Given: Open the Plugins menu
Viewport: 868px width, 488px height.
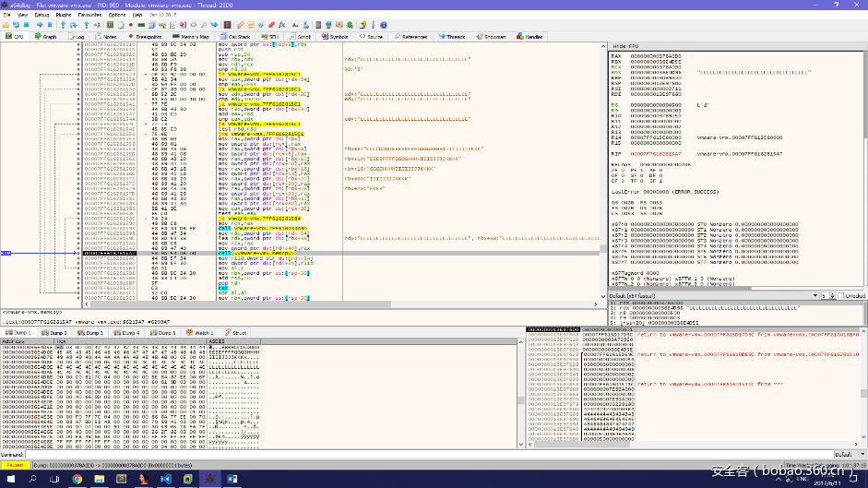Looking at the screenshot, I should point(64,15).
